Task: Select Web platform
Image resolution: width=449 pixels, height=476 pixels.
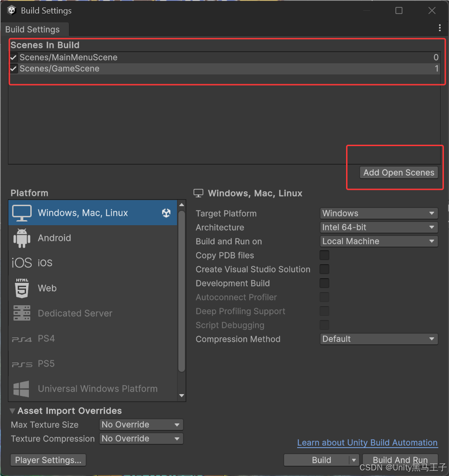Action: coord(93,288)
